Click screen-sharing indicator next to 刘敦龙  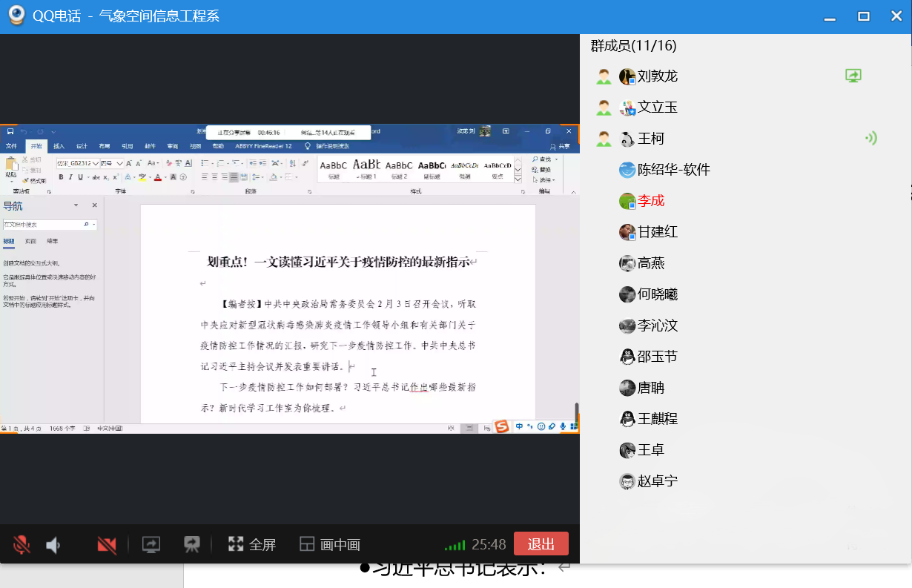click(x=853, y=76)
